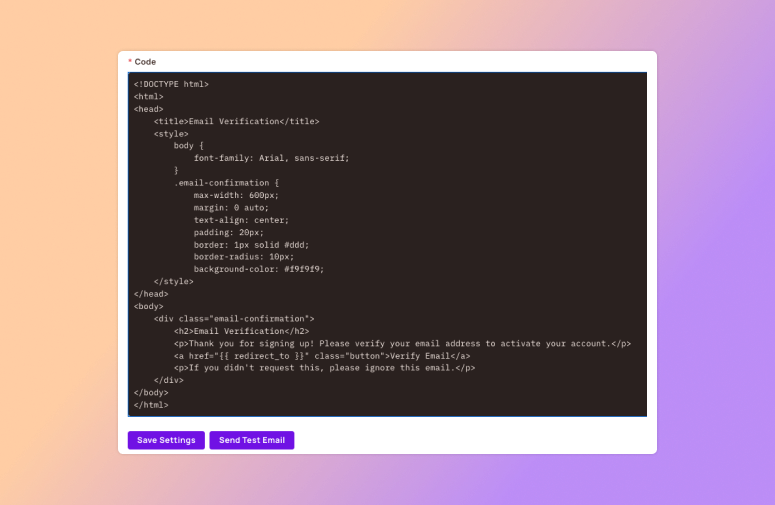Click the closing "</body>" tag line
The image size is (775, 505).
151,392
